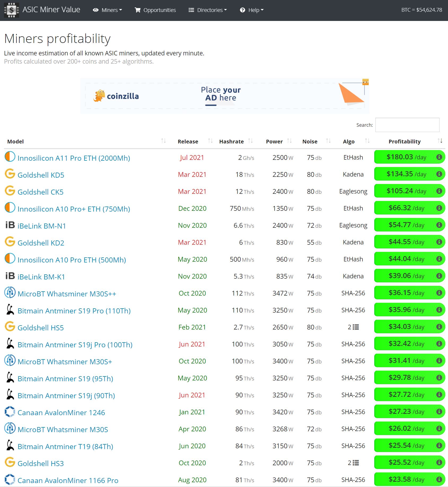448x487 pixels.
Task: Click the Coinzilla 'Place your AD here' banner
Action: pyautogui.click(x=225, y=96)
